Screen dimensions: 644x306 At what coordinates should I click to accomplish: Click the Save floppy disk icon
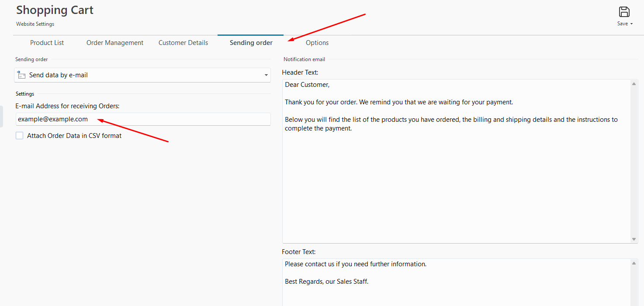624,12
